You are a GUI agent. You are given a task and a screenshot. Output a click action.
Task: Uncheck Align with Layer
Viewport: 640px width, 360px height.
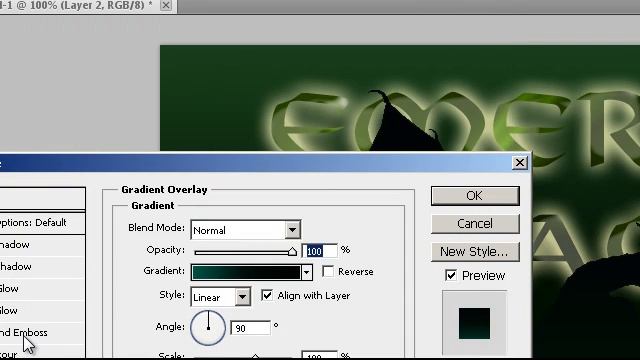(x=267, y=295)
